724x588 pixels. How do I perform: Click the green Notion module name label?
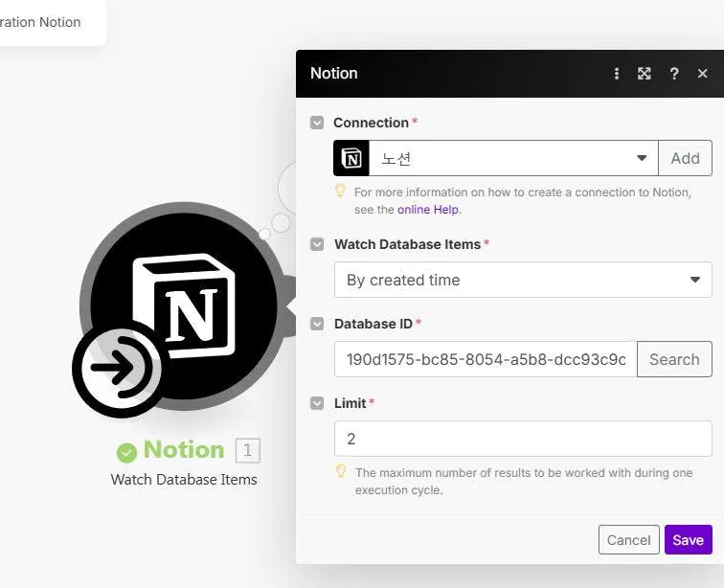pyautogui.click(x=184, y=449)
